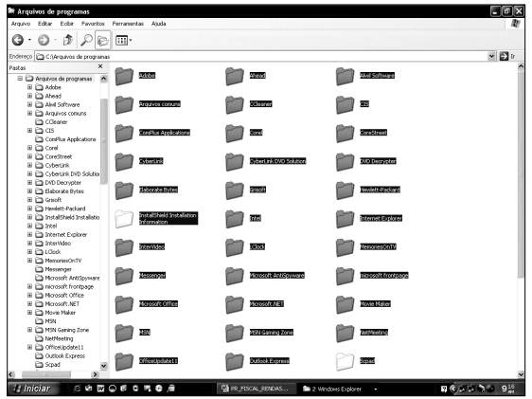
Task: Open the address bar dropdown arrow
Action: 491,56
